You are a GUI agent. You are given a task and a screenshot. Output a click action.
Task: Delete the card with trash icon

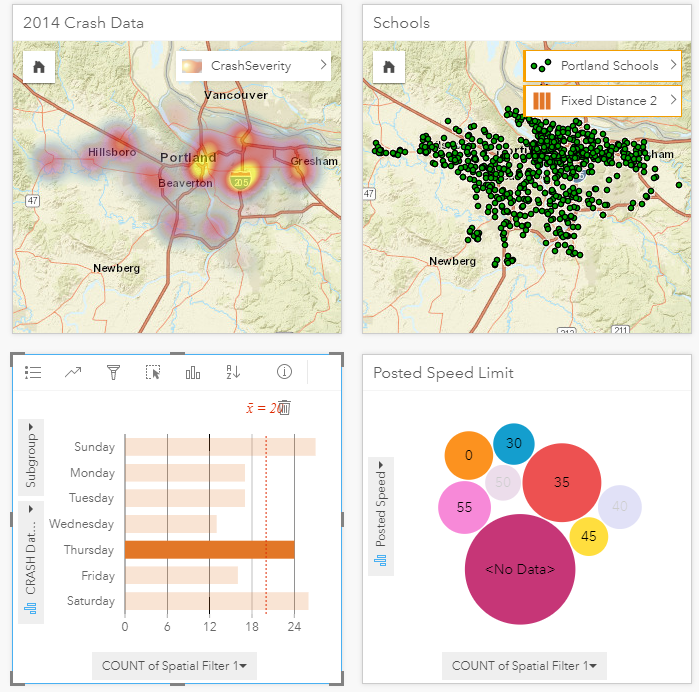285,408
